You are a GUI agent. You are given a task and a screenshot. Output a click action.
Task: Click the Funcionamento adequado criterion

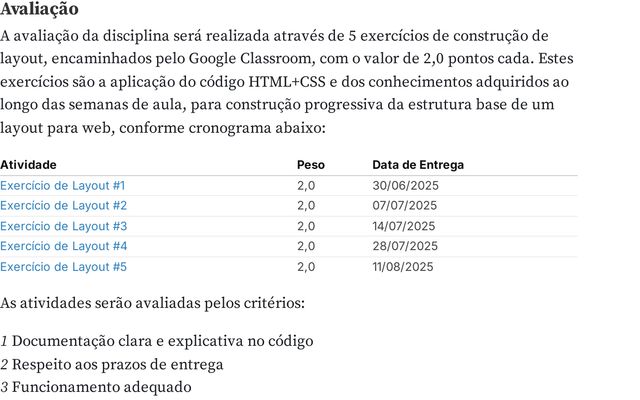point(100,387)
